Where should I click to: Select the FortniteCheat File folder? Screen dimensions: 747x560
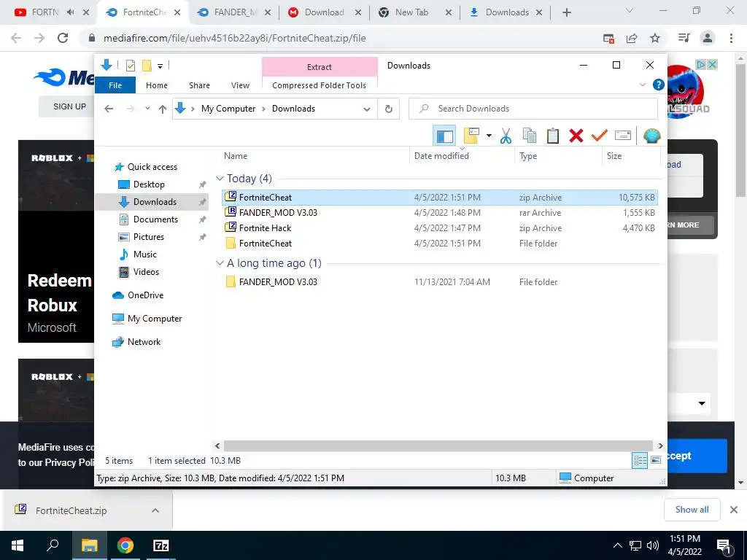tap(440, 243)
